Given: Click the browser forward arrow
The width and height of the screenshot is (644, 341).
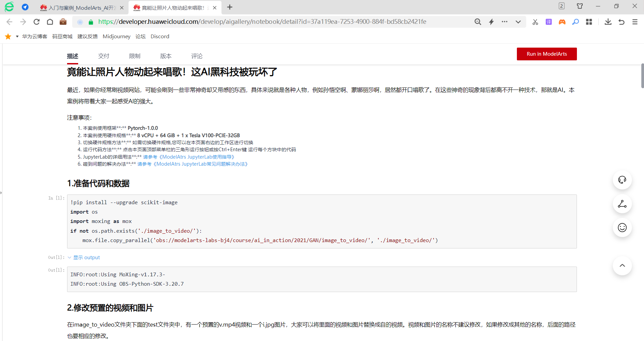Looking at the screenshot, I should point(23,22).
